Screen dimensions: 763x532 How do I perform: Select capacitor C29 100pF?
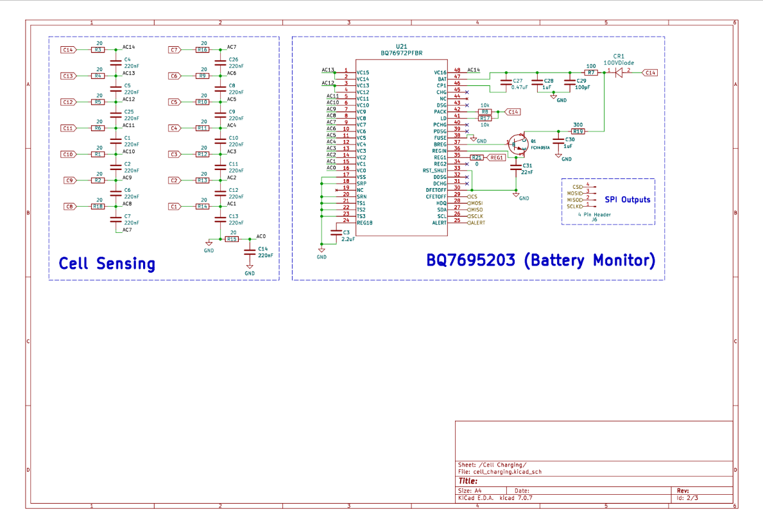(x=569, y=83)
